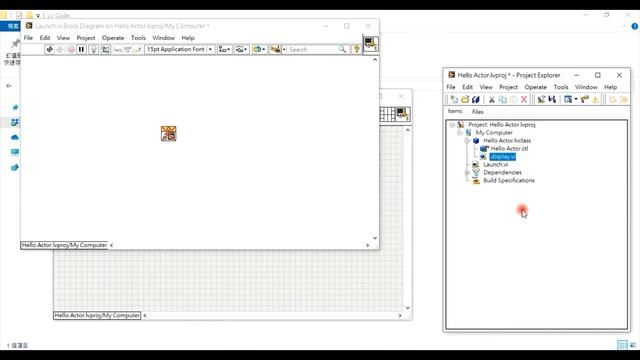Viewport: 640px width, 360px height.
Task: Switch to the Items tab
Action: (x=455, y=111)
